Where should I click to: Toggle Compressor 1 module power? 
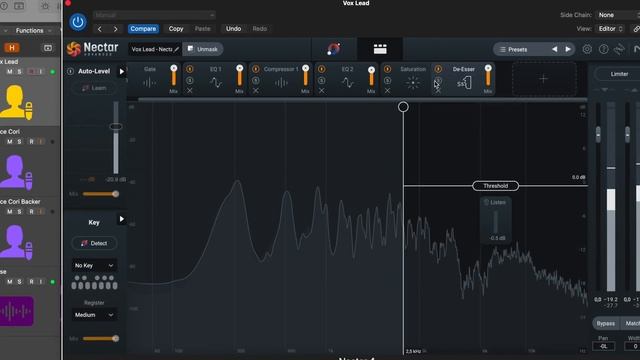(x=256, y=69)
